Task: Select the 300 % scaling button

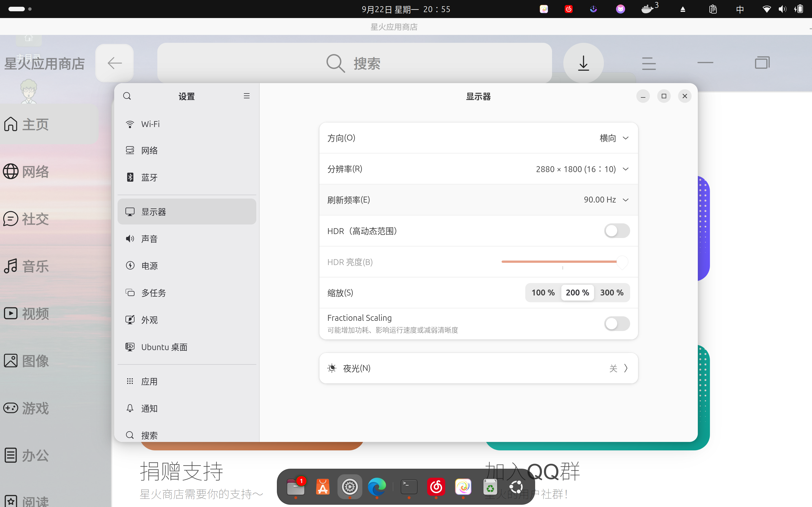Action: (x=612, y=293)
